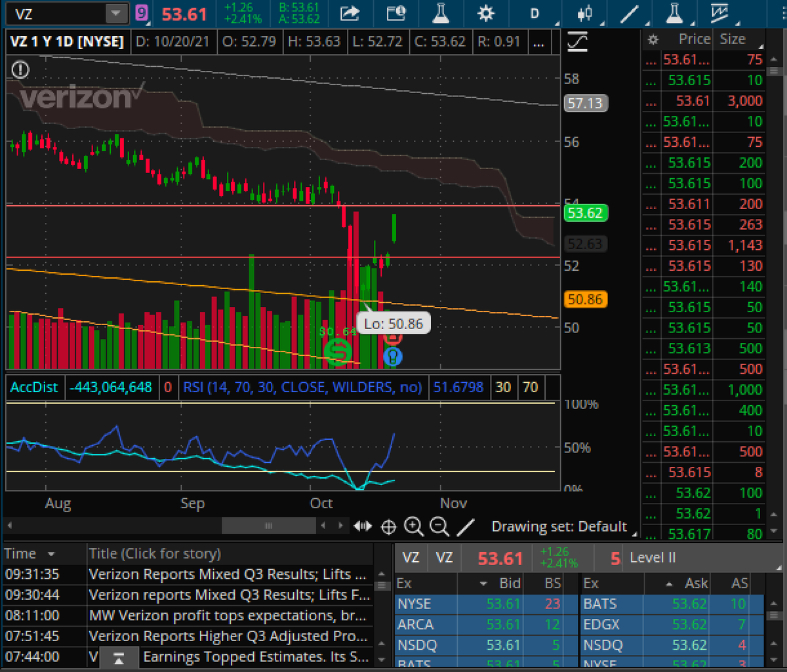Click the green 53.62 last price bubble
This screenshot has height=672, width=787.
click(x=586, y=213)
